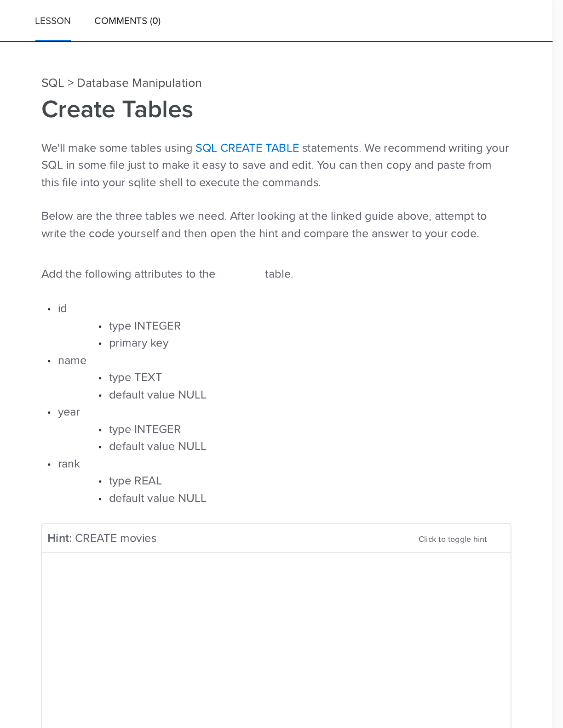Click the "type TEXT" sub-bullet

135,377
